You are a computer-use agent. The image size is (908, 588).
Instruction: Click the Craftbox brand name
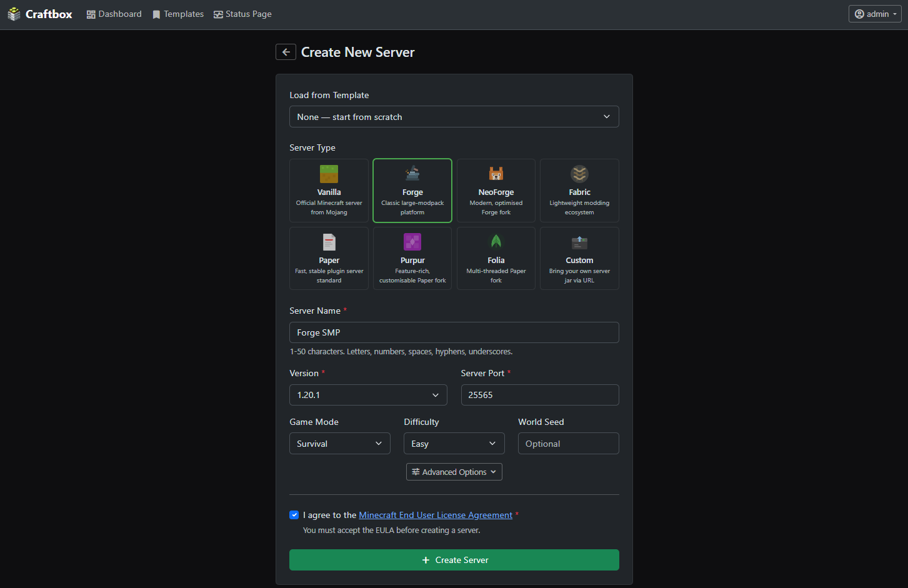[49, 14]
